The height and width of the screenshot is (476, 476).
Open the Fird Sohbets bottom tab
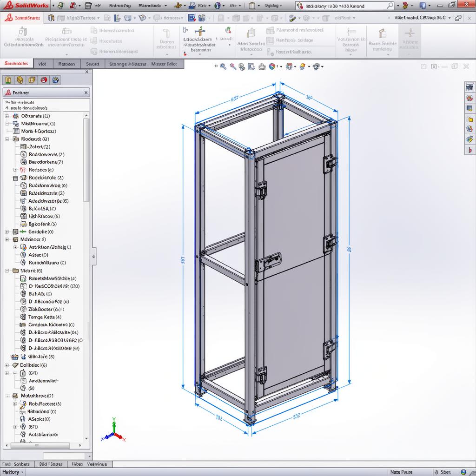click(16, 464)
